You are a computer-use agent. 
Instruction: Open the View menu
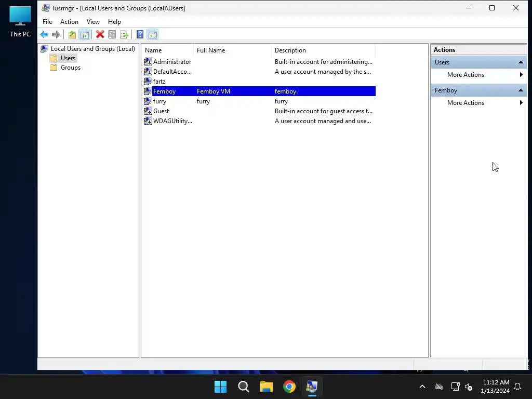(x=93, y=22)
